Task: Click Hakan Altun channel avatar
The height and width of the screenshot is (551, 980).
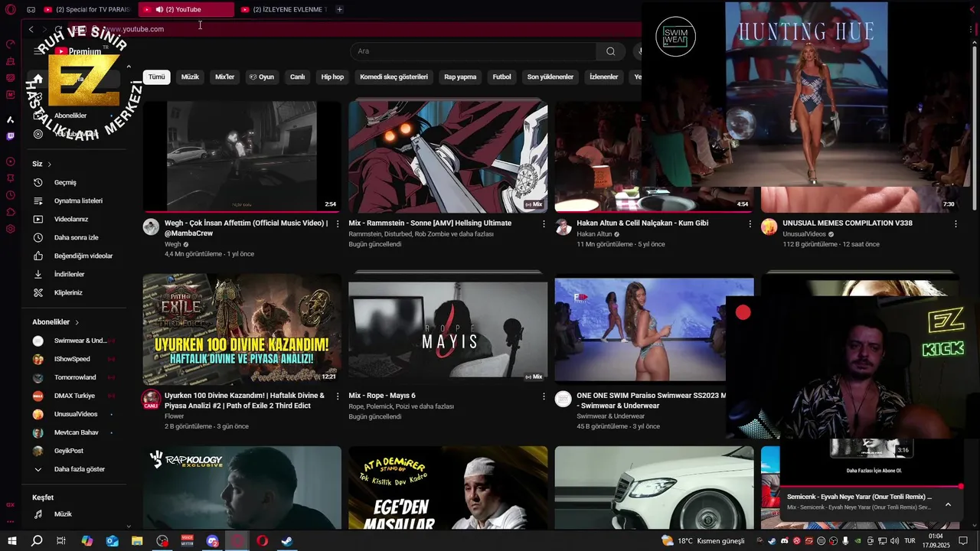Action: click(563, 227)
